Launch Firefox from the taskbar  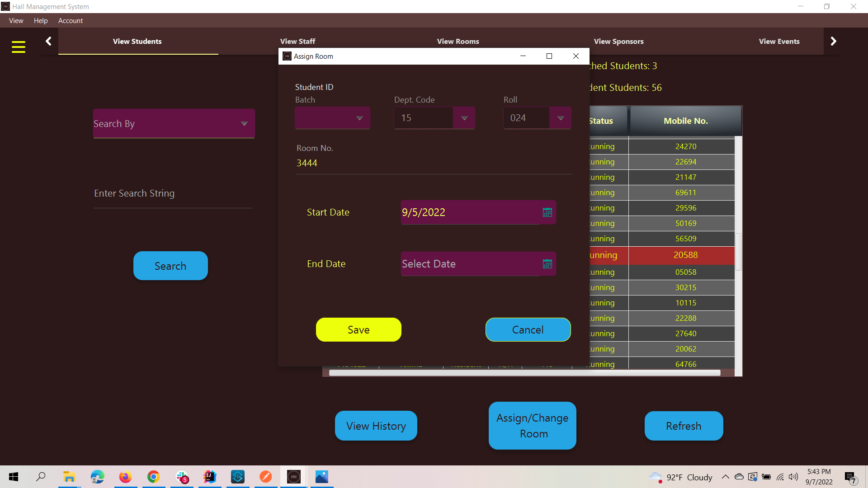tap(125, 477)
